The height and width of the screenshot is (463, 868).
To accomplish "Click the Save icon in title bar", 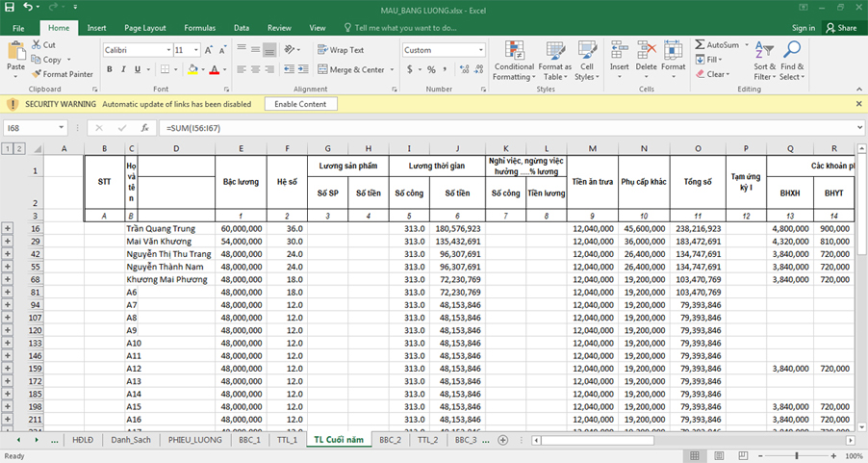I will tap(10, 8).
